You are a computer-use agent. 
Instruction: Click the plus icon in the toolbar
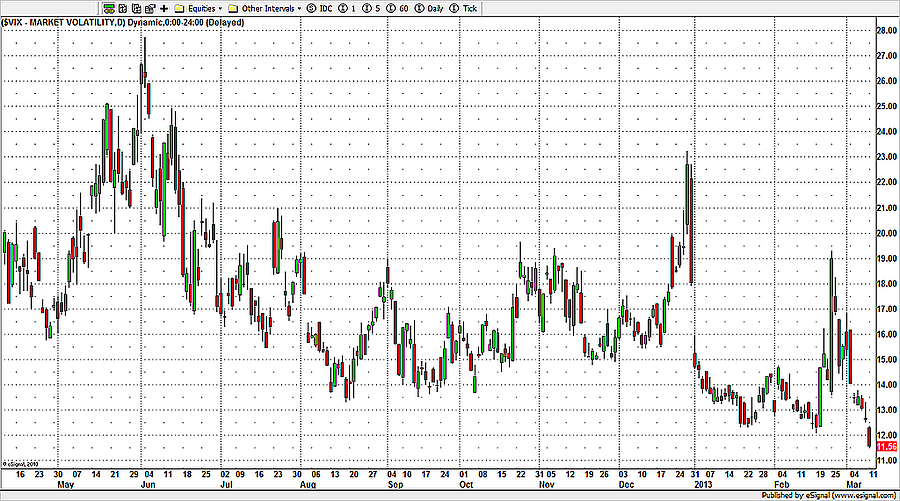coord(163,7)
